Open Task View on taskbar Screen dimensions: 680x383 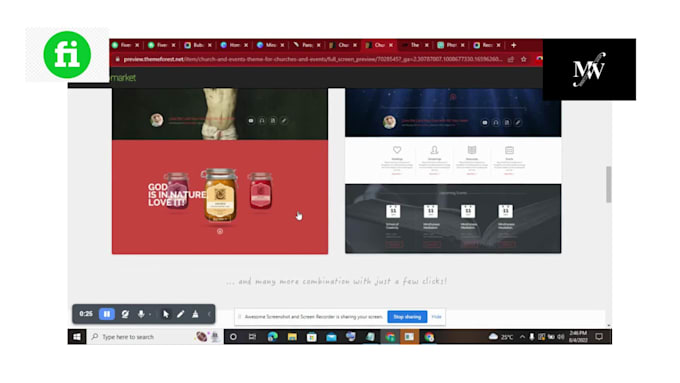[x=252, y=337]
